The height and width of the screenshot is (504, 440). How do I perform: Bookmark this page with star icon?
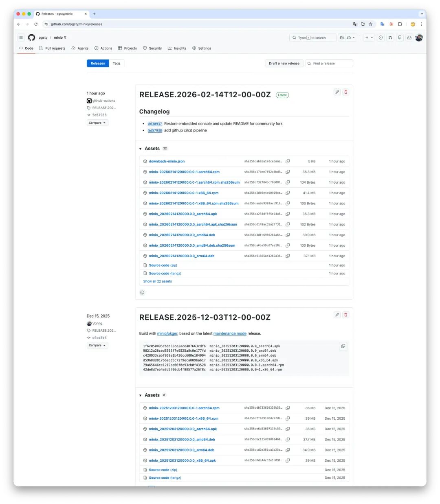(x=371, y=24)
